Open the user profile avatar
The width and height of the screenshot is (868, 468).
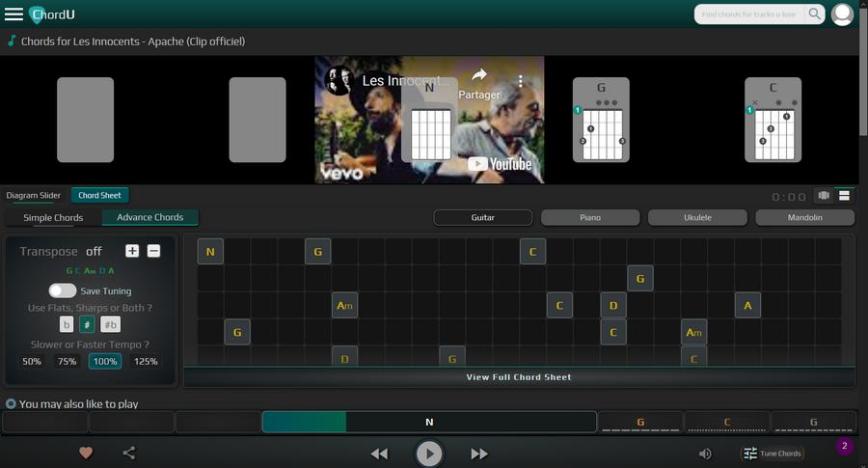click(x=843, y=14)
